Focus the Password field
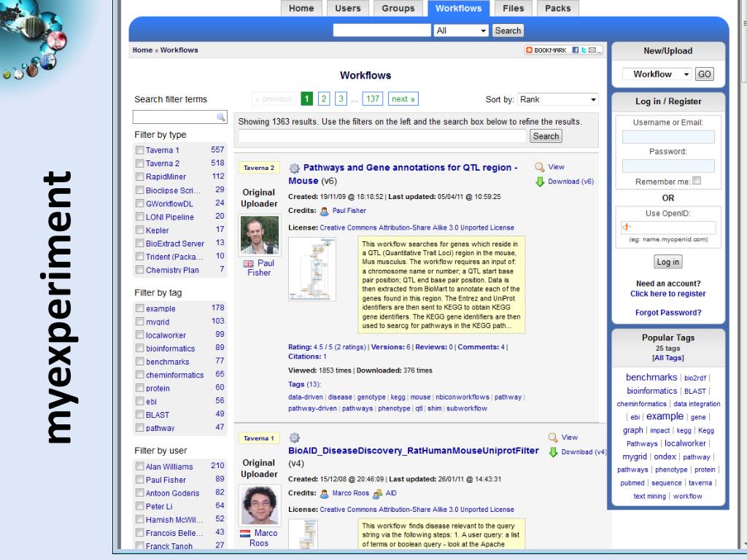The image size is (747, 560). [668, 166]
